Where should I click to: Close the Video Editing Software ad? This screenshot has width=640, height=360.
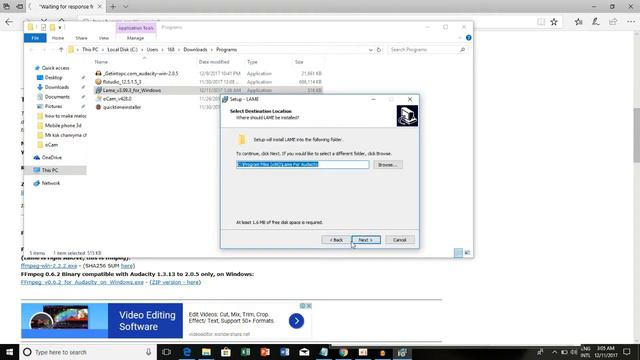(309, 306)
